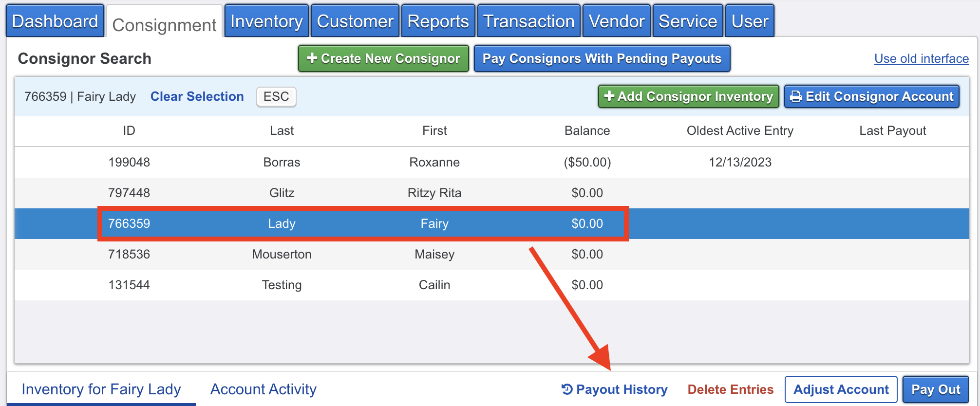
Task: Open the Account Activity tab
Action: click(263, 389)
